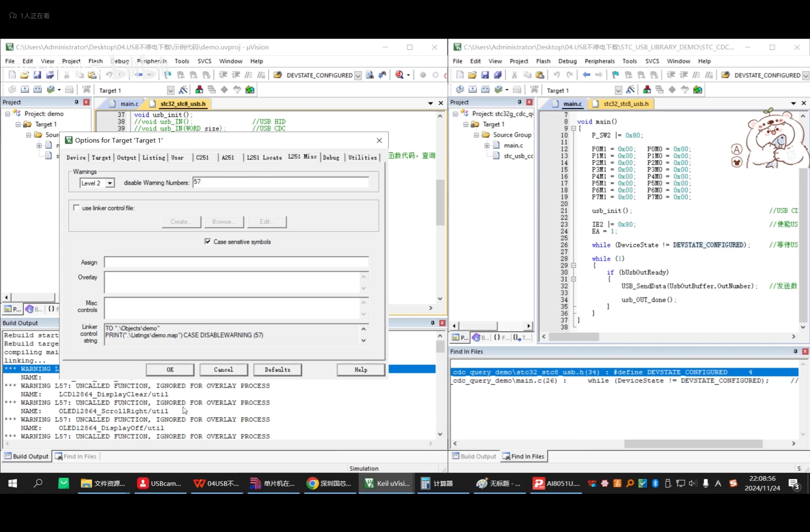The width and height of the screenshot is (810, 532).
Task: Toggle Case sensitive symbols checkbox
Action: tap(208, 241)
